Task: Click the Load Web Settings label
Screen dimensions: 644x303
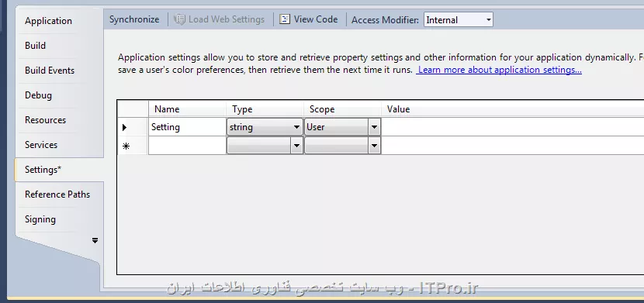Action: click(227, 19)
